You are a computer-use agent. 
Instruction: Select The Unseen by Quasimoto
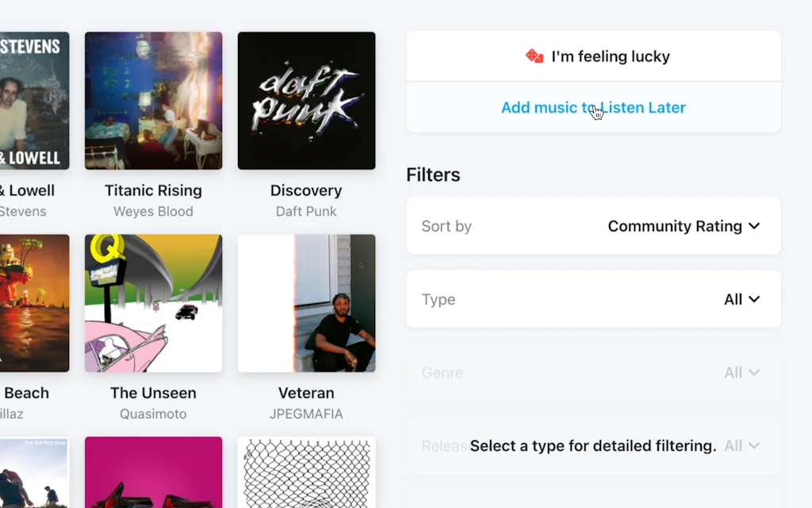coord(153,302)
